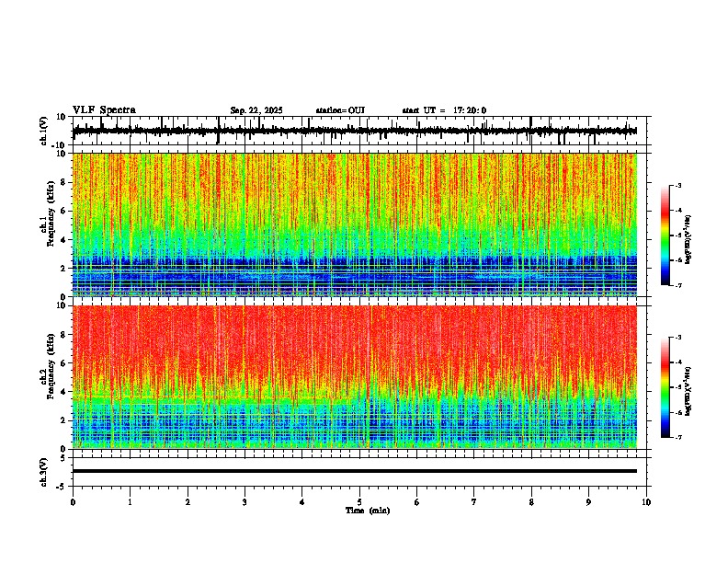728x563 pixels.
Task: Click the "-5" tick on ch.2 colorbar
Action: (x=677, y=387)
